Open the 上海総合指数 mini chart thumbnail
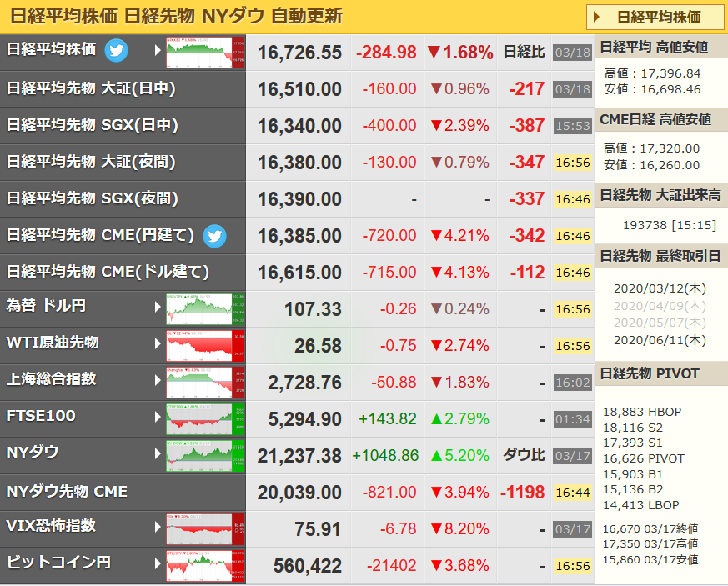This screenshot has height=586, width=728. [x=205, y=383]
